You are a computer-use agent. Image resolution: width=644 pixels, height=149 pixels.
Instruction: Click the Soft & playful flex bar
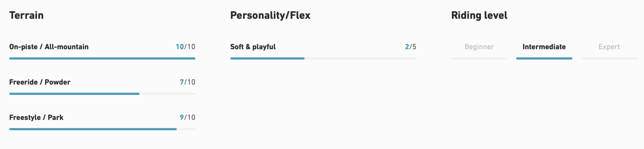pos(323,59)
